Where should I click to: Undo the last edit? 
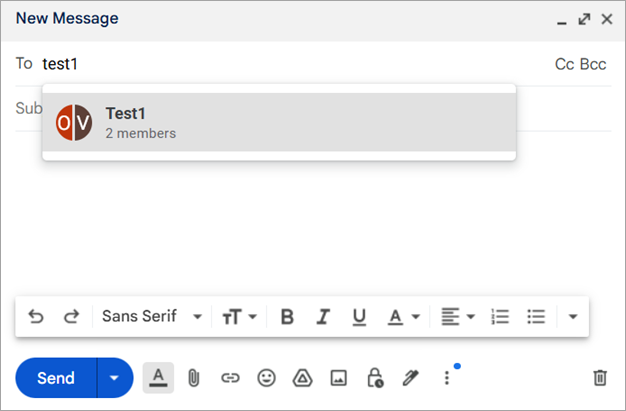[x=36, y=317]
